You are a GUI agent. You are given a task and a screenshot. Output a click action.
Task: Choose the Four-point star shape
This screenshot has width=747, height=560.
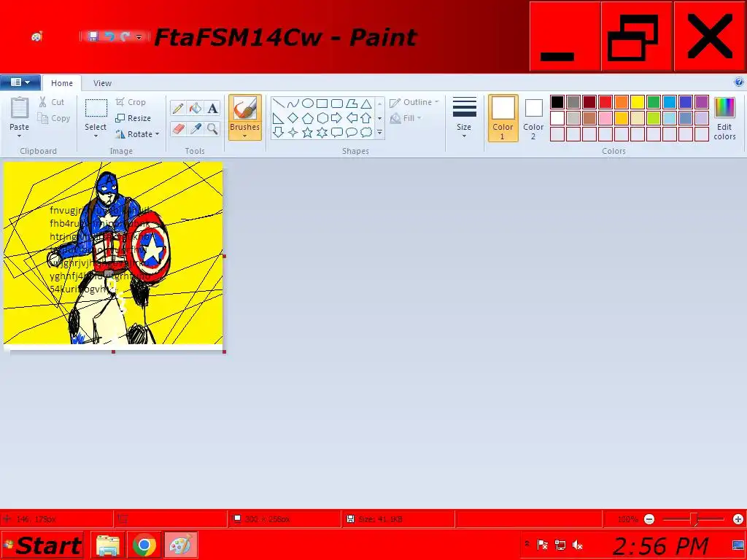coord(293,133)
